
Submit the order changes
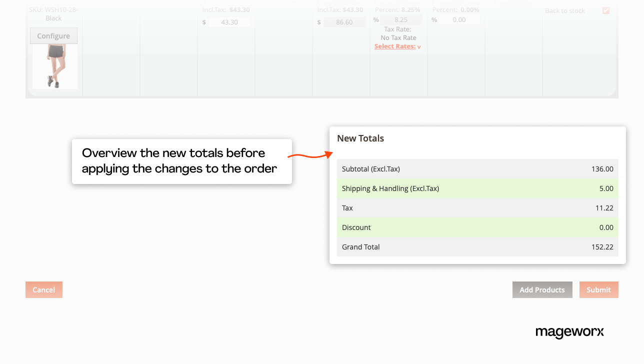[598, 289]
